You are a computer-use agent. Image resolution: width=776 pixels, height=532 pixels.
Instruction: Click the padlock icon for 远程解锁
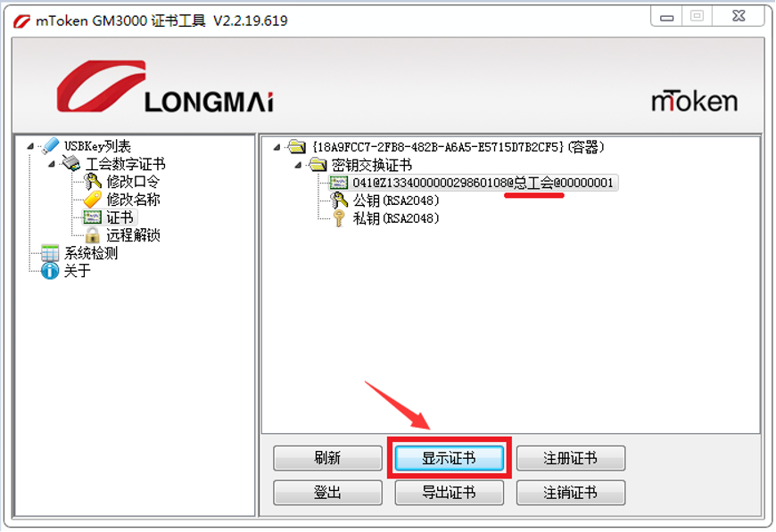pyautogui.click(x=92, y=235)
